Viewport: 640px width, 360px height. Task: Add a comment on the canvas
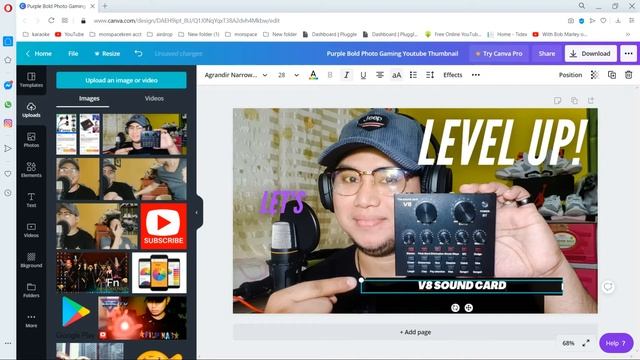(608, 287)
